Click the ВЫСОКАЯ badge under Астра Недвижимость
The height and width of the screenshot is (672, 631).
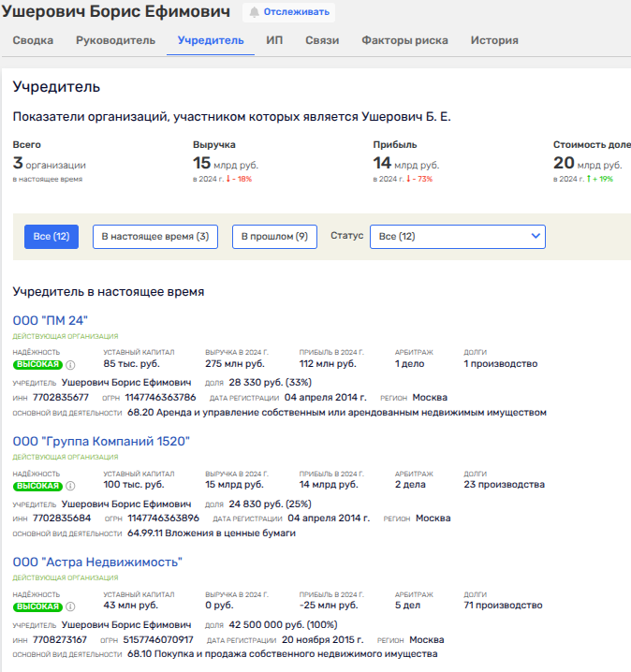(x=37, y=606)
